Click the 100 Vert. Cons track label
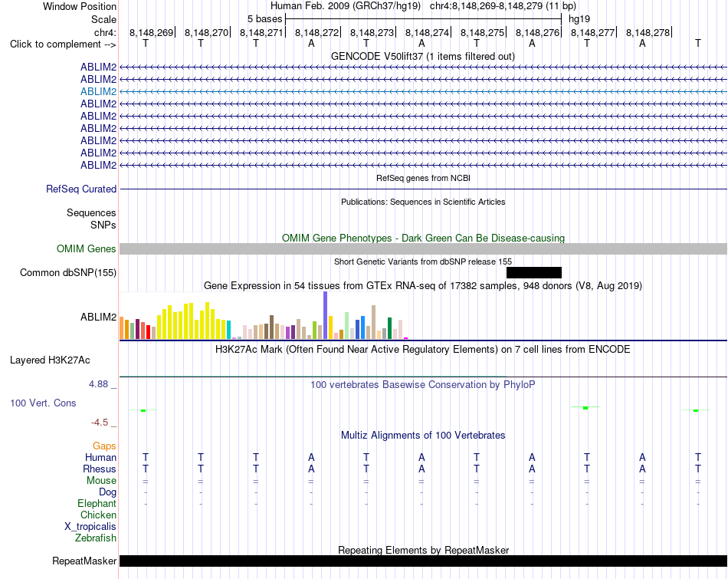Image resolution: width=728 pixels, height=579 pixels. click(x=43, y=403)
